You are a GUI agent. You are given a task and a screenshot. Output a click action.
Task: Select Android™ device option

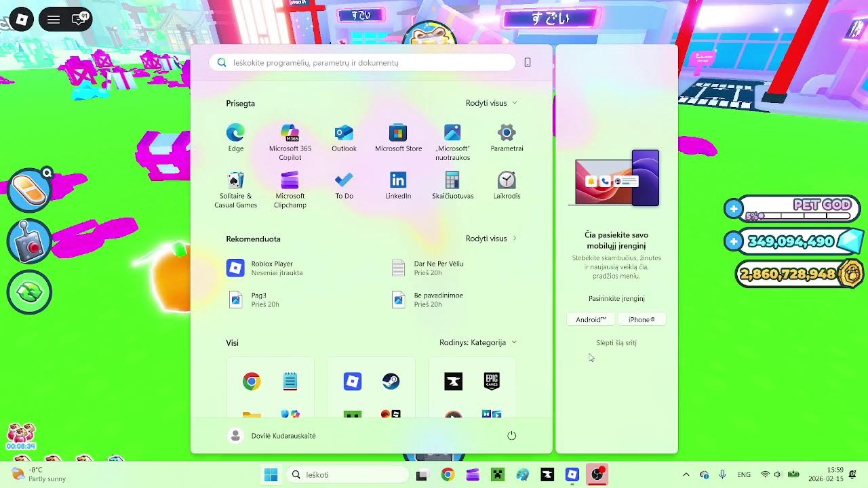pos(591,319)
